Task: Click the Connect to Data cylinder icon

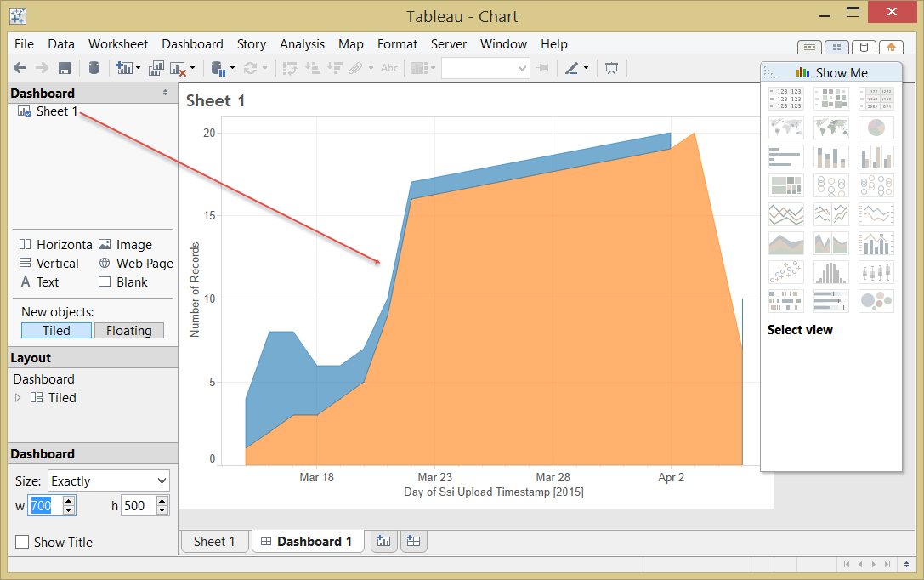Action: 94,68
